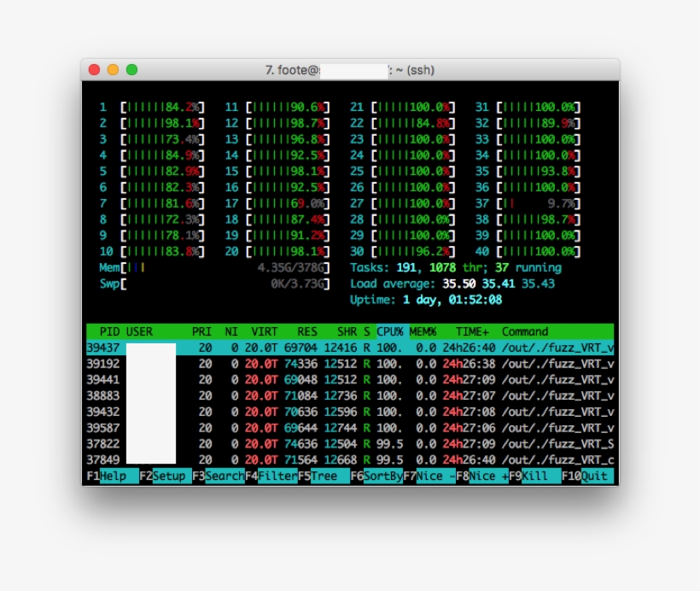Open htop Setup via F2
This screenshot has width=700, height=591.
click(163, 477)
